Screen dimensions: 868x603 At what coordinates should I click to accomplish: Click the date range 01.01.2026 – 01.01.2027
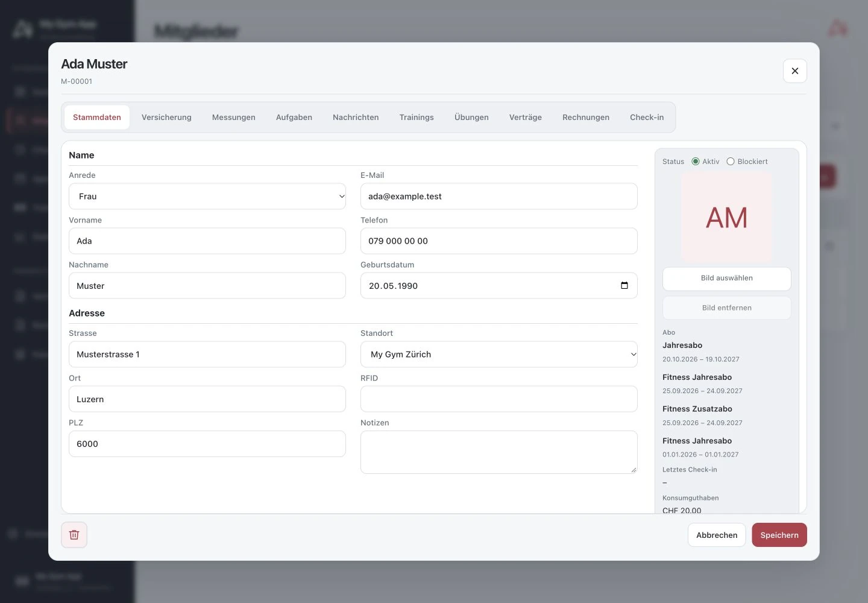pyautogui.click(x=700, y=455)
